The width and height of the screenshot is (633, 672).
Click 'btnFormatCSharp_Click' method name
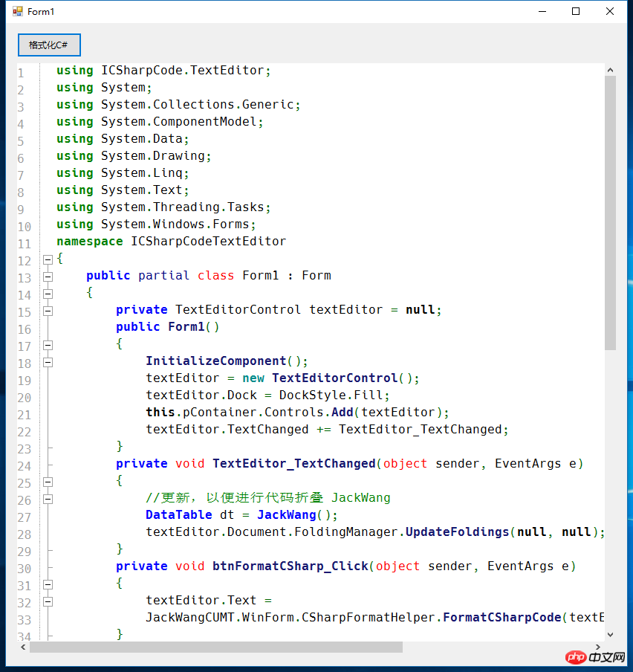tap(290, 566)
